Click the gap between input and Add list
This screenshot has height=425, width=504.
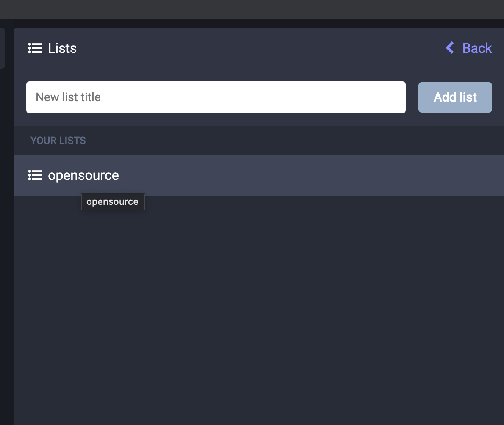(412, 97)
